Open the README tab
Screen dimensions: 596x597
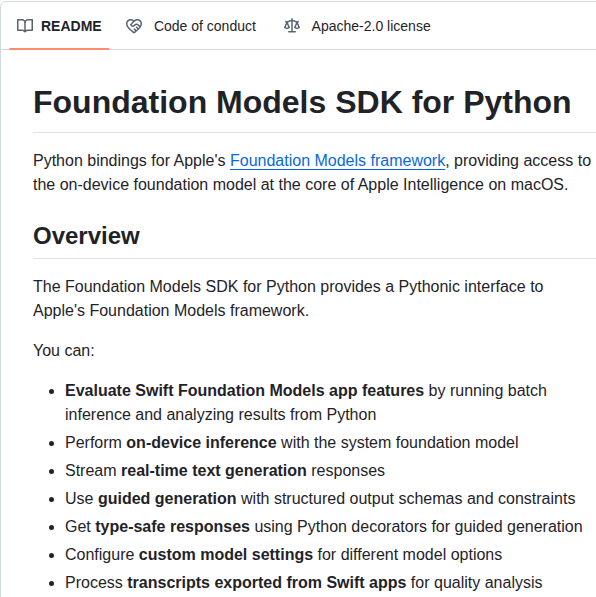coord(59,26)
